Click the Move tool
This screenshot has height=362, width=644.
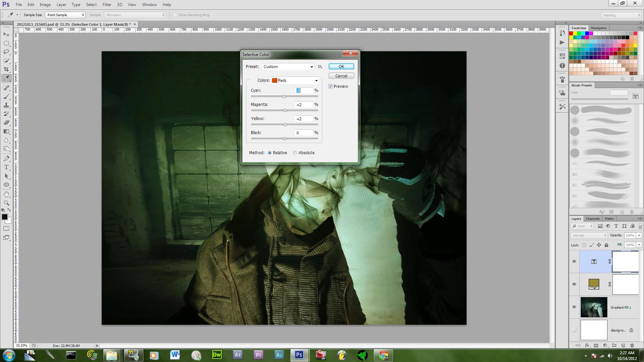(6, 35)
